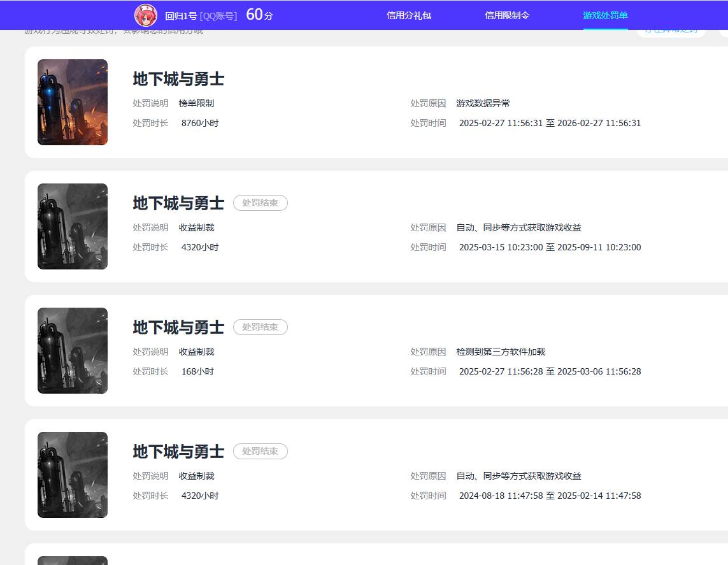
Task: Click the third 地下城与勇士 cover image
Action: (x=72, y=350)
